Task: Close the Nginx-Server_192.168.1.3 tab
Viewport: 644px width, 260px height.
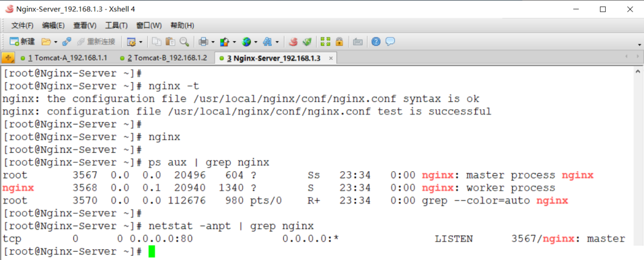Action: click(330, 58)
